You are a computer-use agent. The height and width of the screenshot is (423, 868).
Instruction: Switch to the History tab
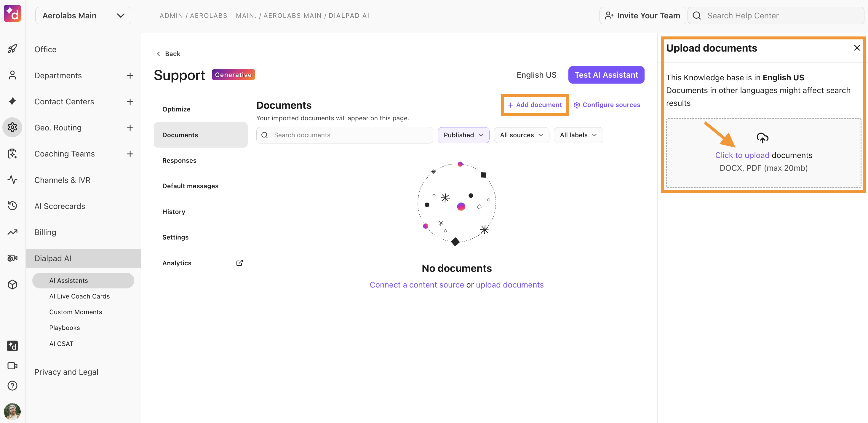click(201, 212)
